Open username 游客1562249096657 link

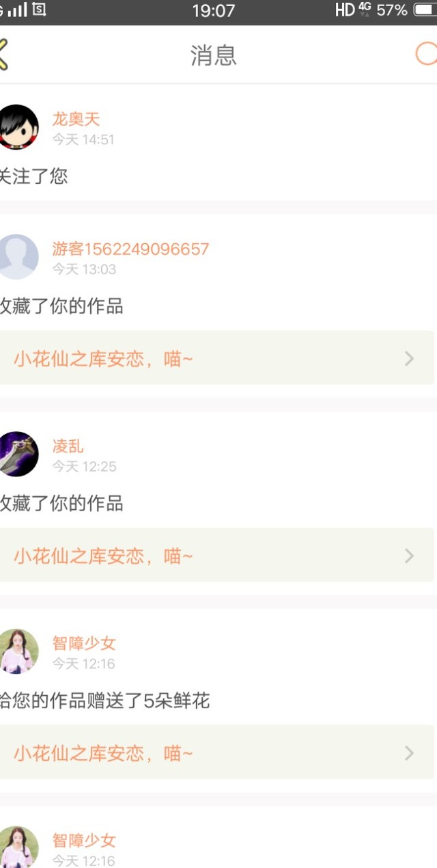[x=130, y=249]
